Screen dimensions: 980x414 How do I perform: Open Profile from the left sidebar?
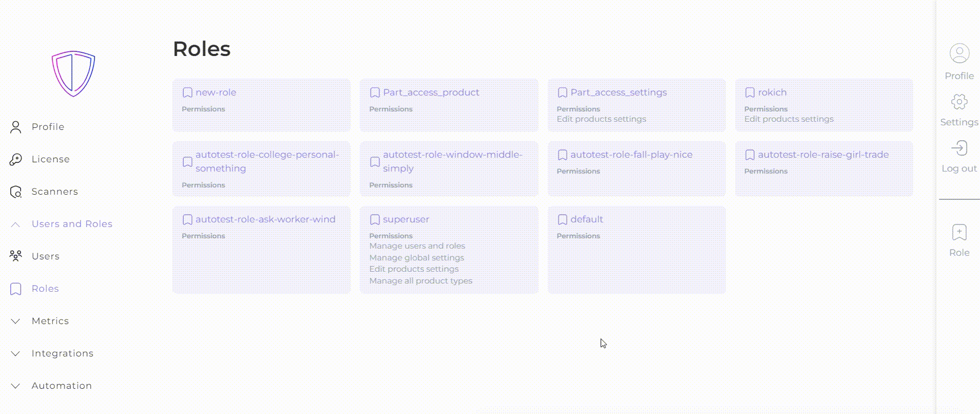[x=47, y=127]
